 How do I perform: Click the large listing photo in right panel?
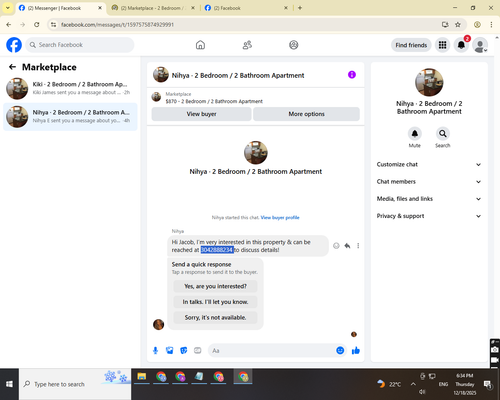pyautogui.click(x=429, y=82)
